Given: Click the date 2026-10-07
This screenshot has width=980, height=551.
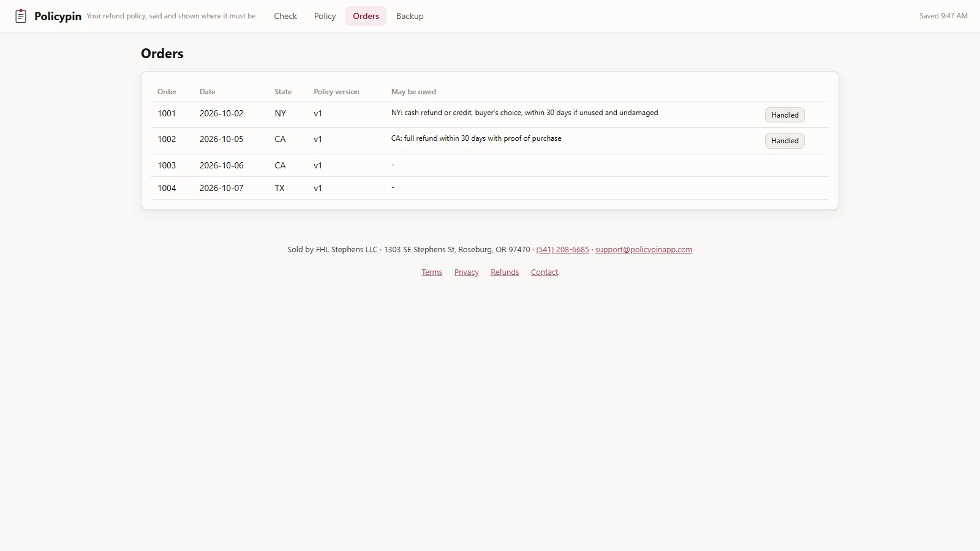Looking at the screenshot, I should [x=221, y=188].
